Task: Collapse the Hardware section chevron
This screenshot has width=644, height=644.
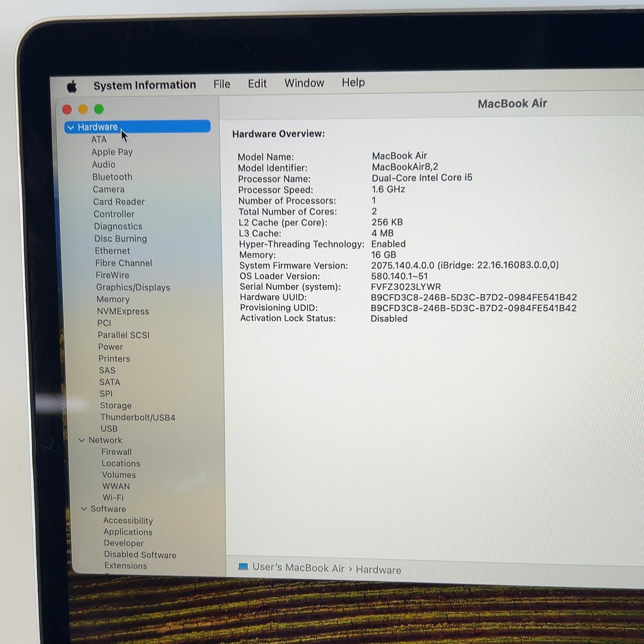Action: tap(70, 128)
